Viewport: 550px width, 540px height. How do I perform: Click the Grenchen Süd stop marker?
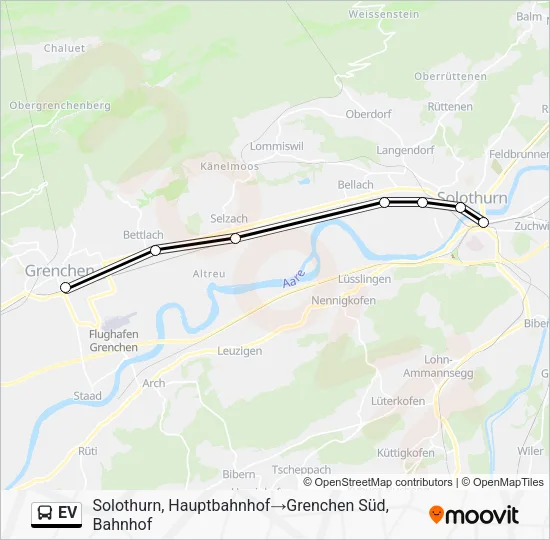tap(66, 287)
